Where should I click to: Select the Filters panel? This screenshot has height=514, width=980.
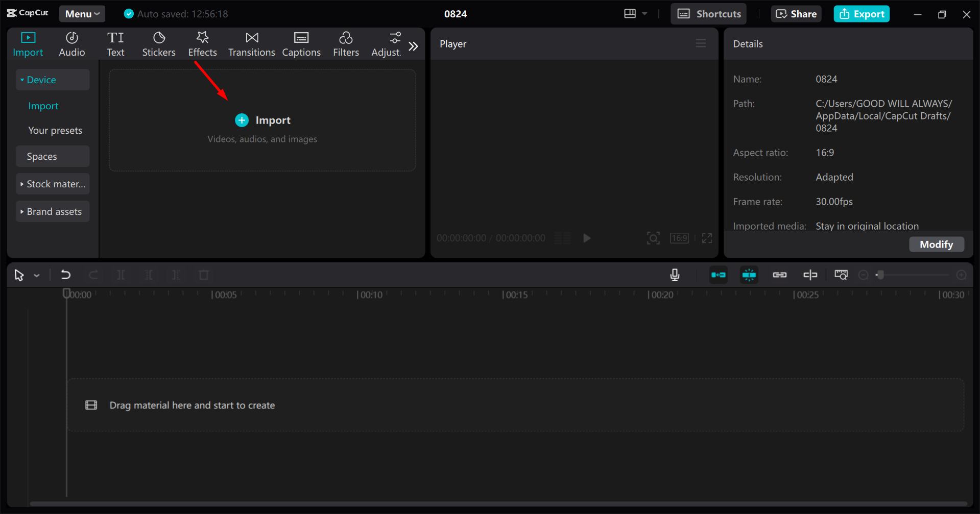tap(346, 43)
